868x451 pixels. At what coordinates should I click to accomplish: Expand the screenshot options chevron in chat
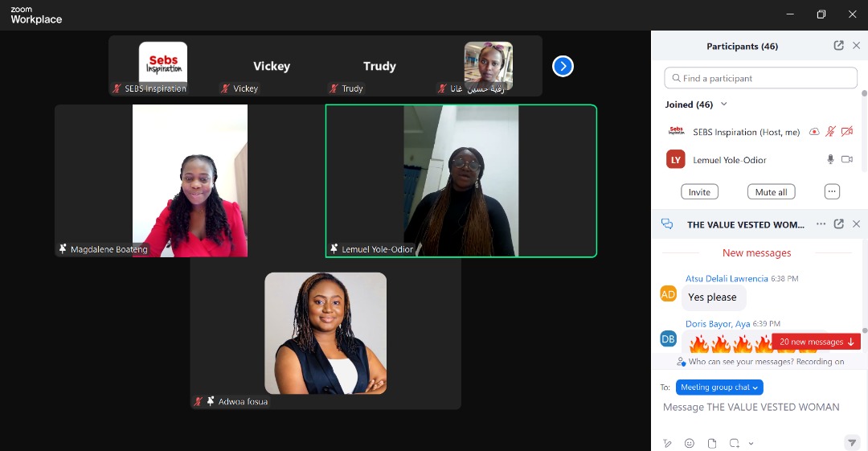tap(751, 443)
